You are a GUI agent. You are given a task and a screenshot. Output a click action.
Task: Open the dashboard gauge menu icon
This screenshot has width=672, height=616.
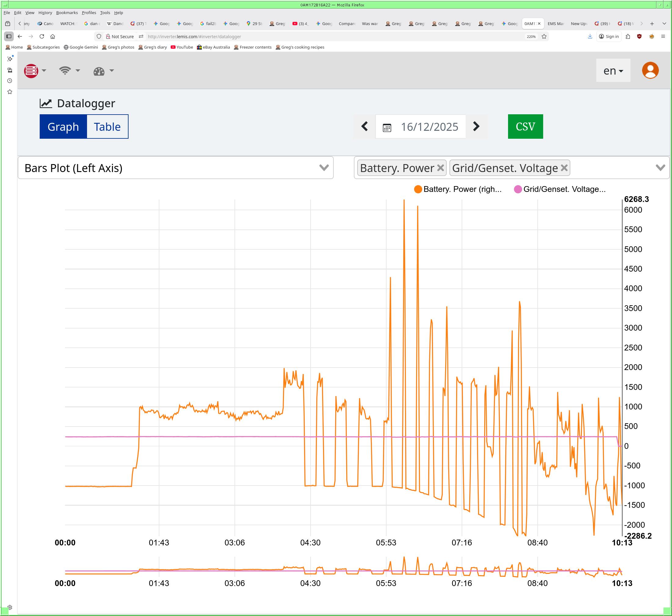coord(99,71)
